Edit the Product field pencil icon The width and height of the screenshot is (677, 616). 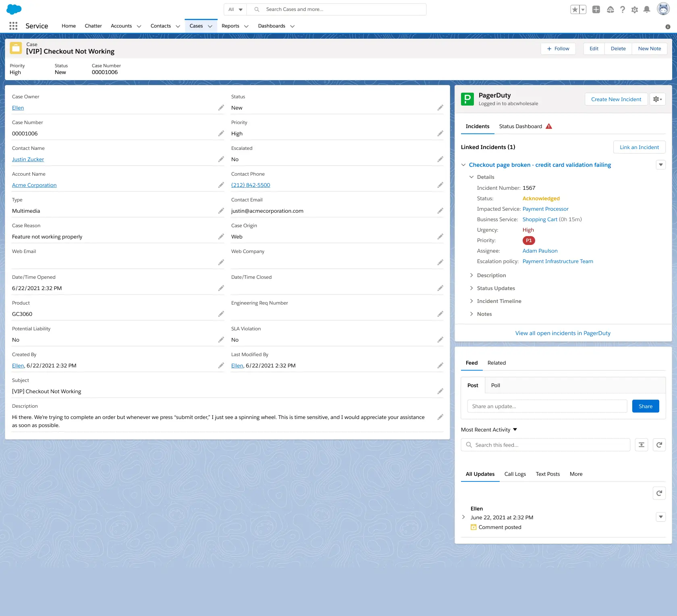coord(221,314)
